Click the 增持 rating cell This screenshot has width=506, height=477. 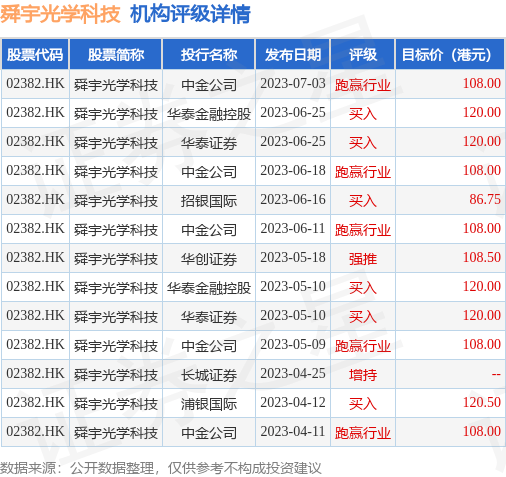pos(363,374)
